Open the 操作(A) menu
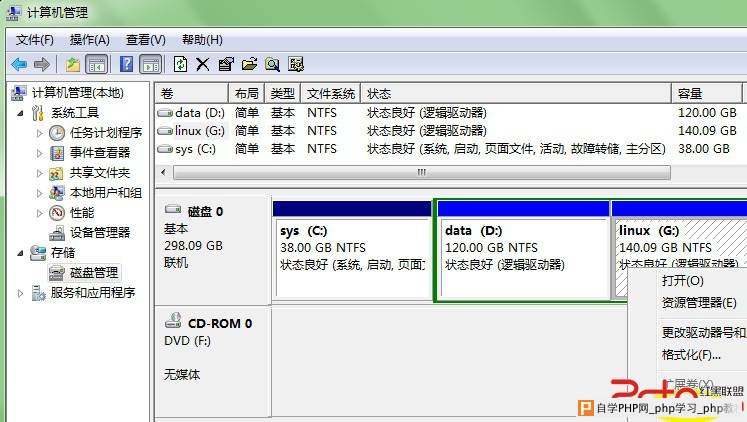 [90, 40]
